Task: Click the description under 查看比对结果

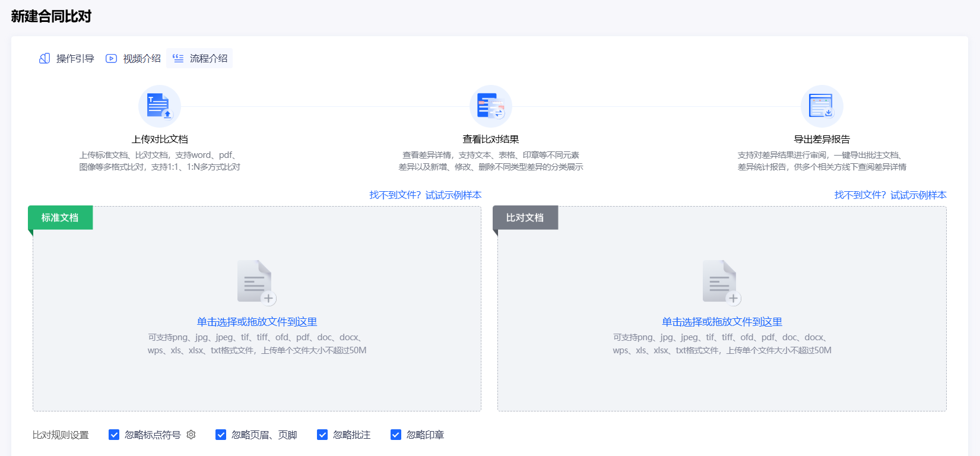Action: point(491,161)
